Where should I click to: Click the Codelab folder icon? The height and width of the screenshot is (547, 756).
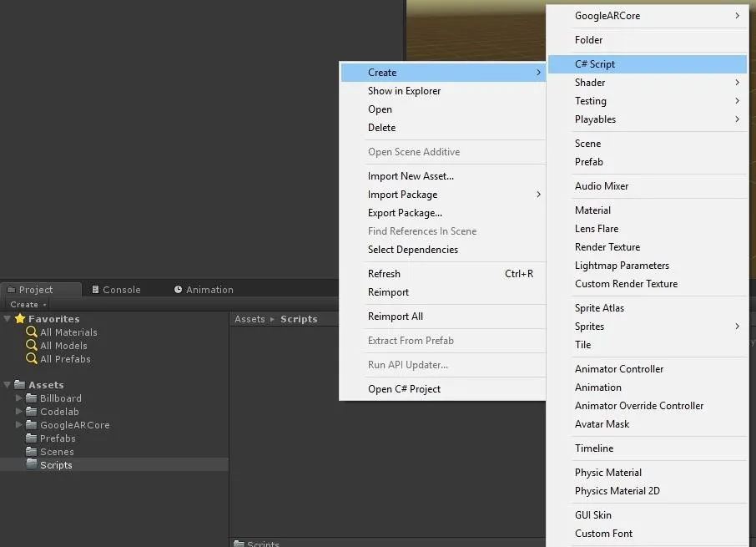click(x=32, y=411)
